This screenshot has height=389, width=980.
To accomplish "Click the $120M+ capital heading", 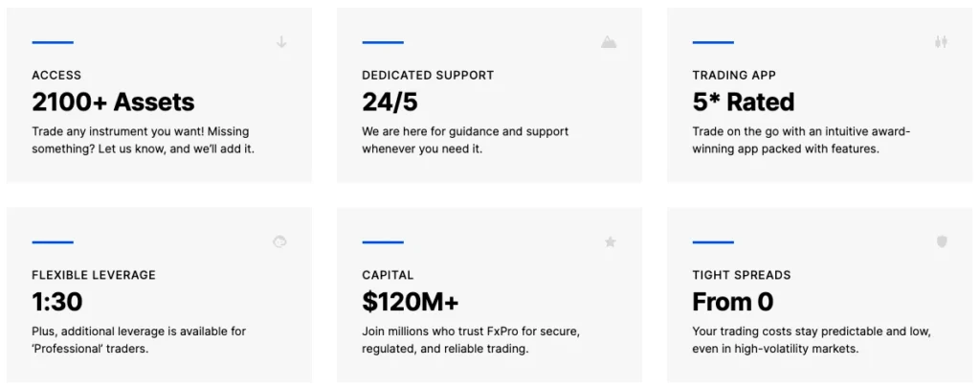I will (410, 302).
